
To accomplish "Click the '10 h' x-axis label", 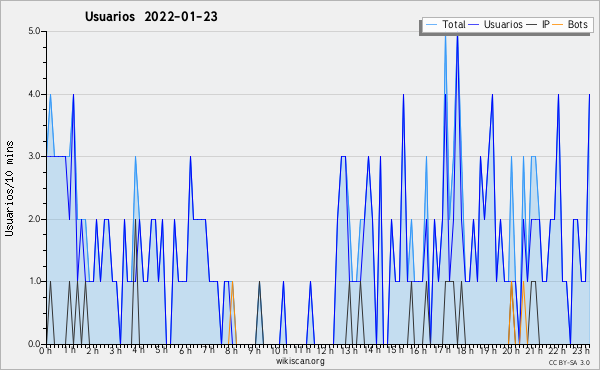I will (x=279, y=350).
